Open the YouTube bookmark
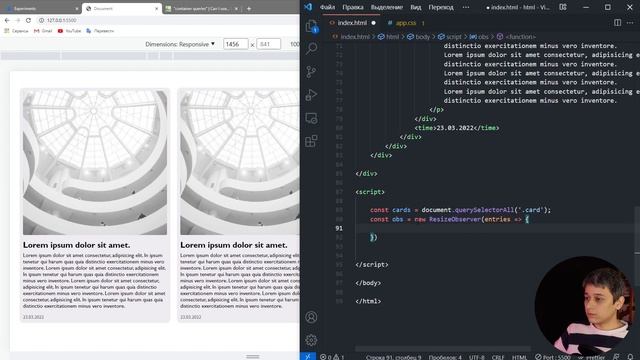Screen dimensions: 640x360 tap(69, 31)
